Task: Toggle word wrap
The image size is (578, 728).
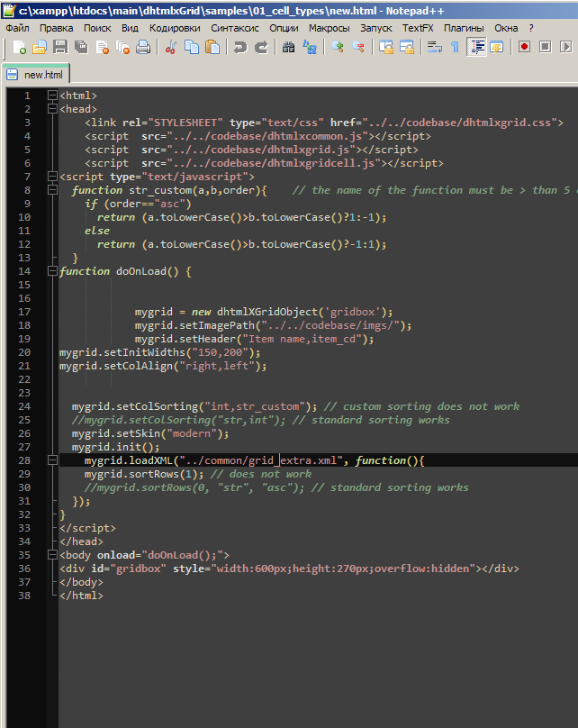Action: [435, 47]
